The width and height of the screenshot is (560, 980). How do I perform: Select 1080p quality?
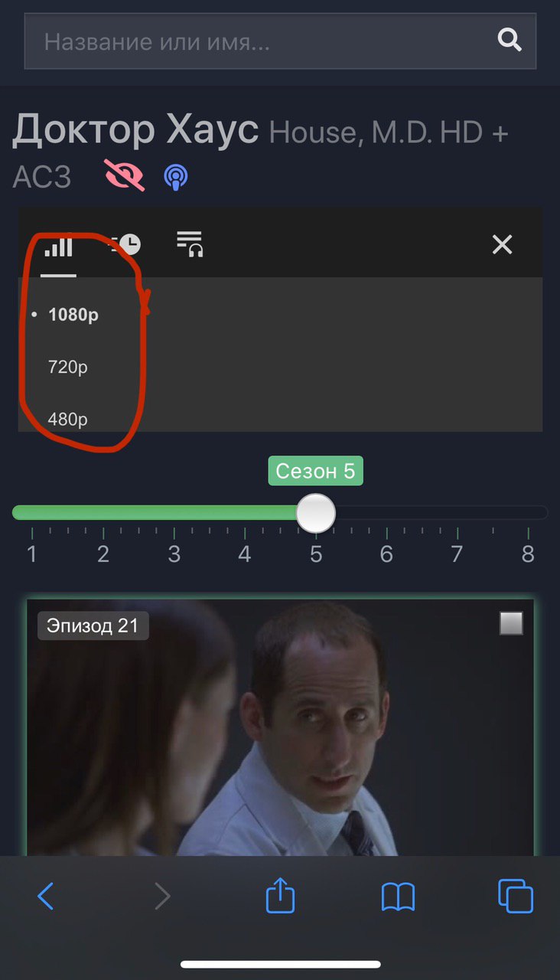73,315
